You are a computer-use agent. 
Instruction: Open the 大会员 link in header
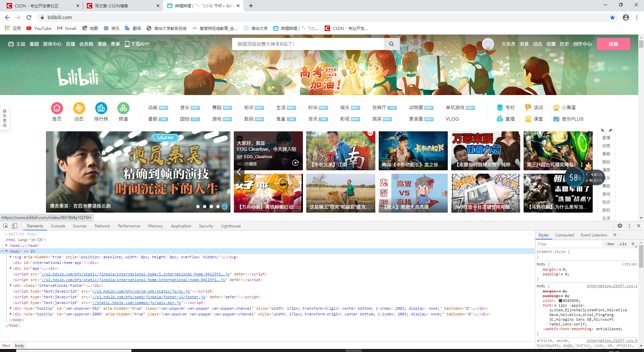click(508, 44)
